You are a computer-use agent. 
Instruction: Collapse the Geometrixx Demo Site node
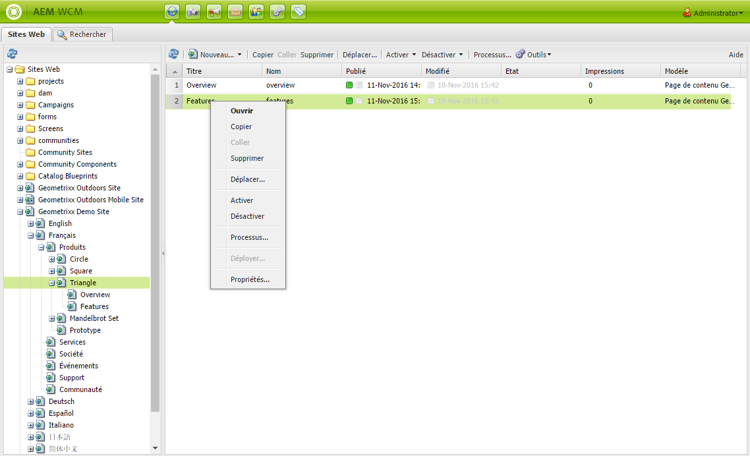pos(20,211)
